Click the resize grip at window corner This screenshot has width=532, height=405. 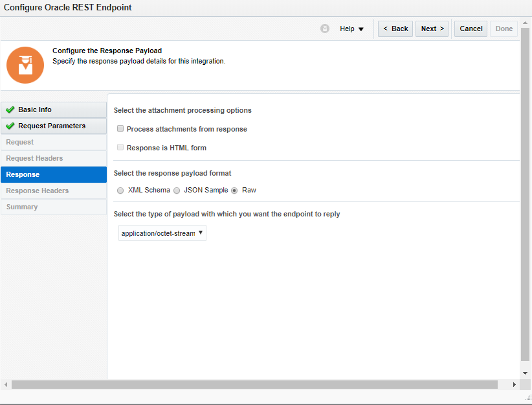[x=528, y=397]
